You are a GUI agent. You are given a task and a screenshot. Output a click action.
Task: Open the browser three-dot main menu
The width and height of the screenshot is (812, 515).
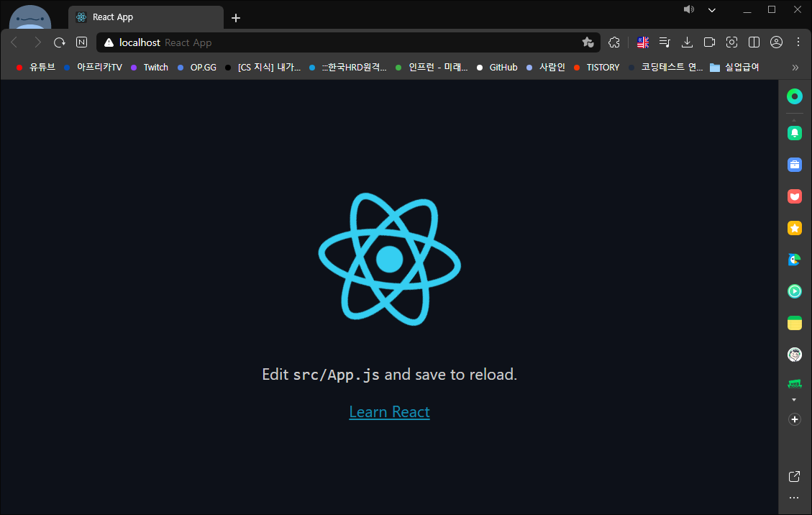(x=798, y=42)
